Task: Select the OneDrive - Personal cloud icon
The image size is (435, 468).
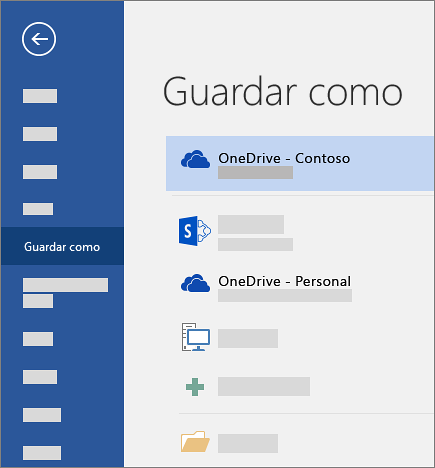Action: click(195, 283)
